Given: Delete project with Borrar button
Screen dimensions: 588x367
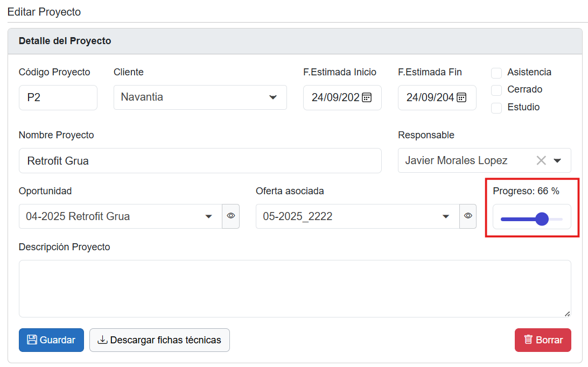Looking at the screenshot, I should 543,340.
